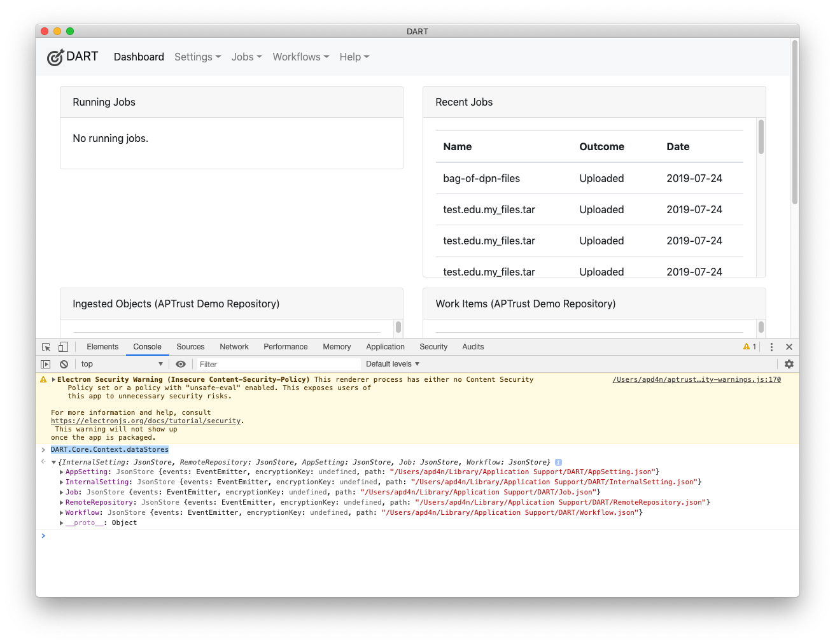Toggle the device toolbar icon

pos(63,347)
